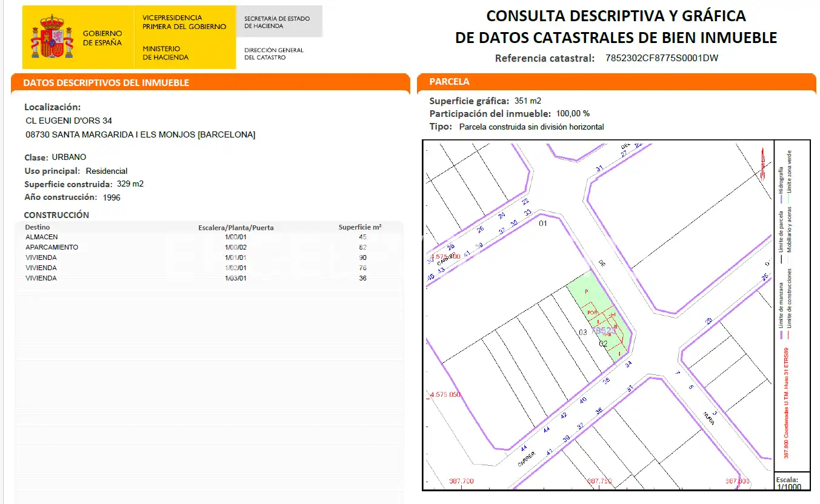Click the 1/02/01 location cell

(x=236, y=268)
